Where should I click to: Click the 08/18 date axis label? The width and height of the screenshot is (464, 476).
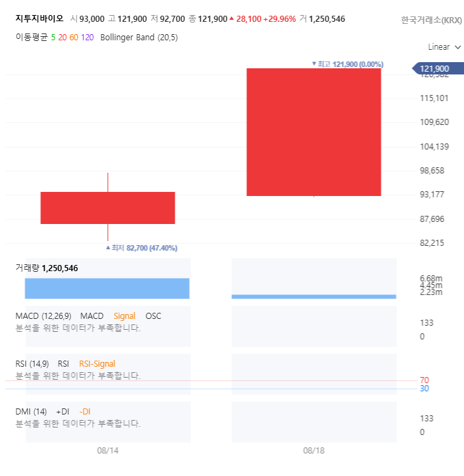[314, 451]
